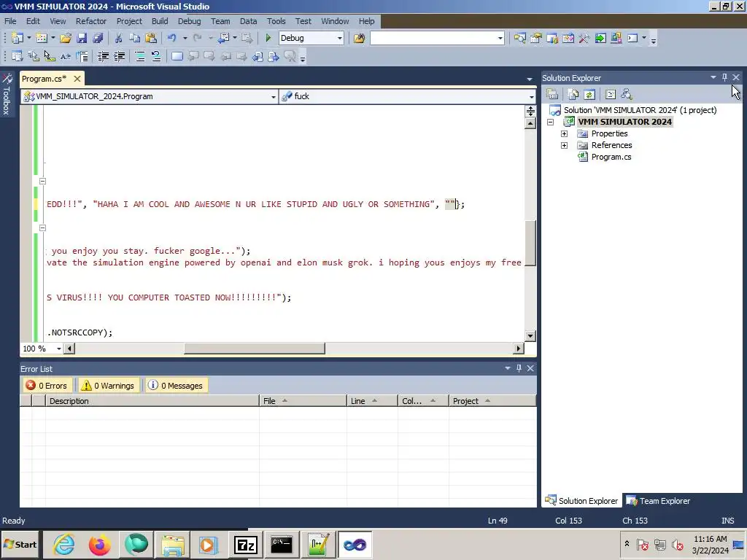This screenshot has width=747, height=560.
Task: Increase line indent in text editor toolbar
Action: (x=119, y=57)
